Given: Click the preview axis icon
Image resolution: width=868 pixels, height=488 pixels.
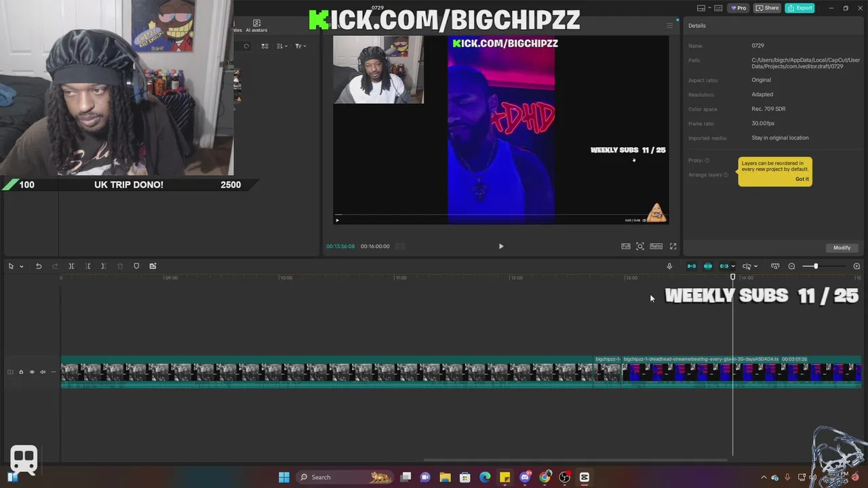Looking at the screenshot, I should click(775, 266).
